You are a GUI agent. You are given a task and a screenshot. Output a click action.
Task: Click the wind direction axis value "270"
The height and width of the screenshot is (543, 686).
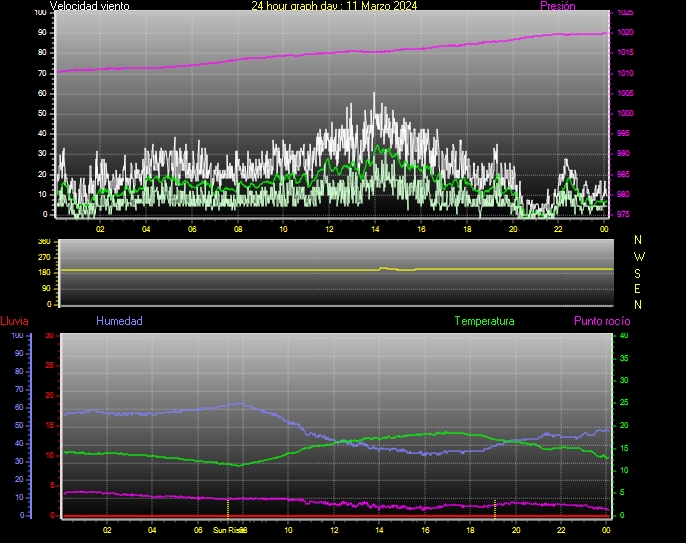pyautogui.click(x=44, y=257)
